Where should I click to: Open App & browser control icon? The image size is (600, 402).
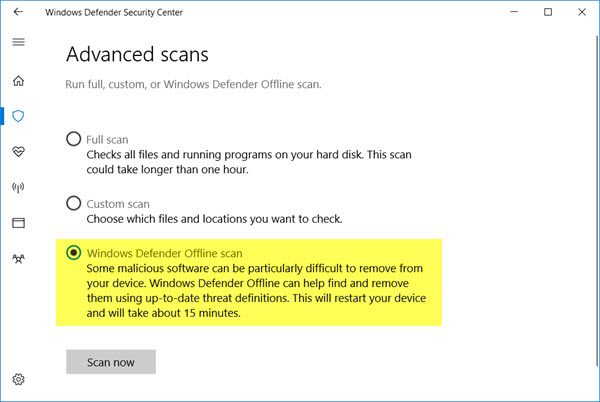(x=18, y=222)
